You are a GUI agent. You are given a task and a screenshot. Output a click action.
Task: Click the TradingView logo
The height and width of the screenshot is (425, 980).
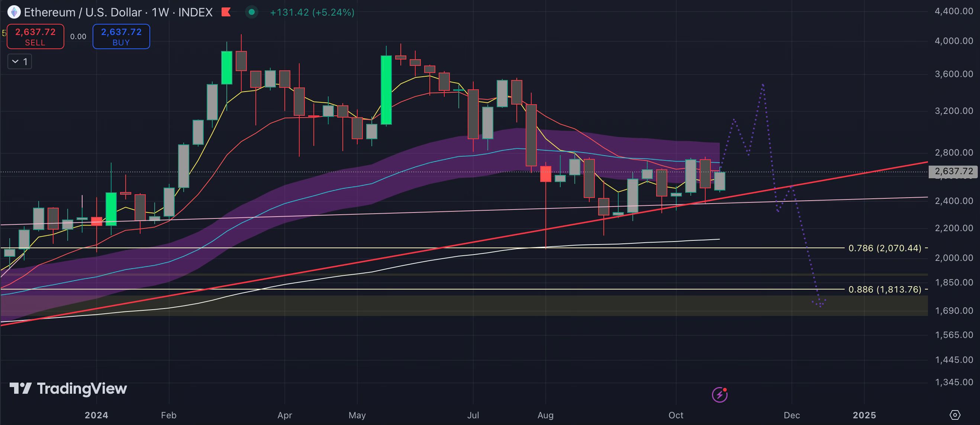tap(68, 389)
